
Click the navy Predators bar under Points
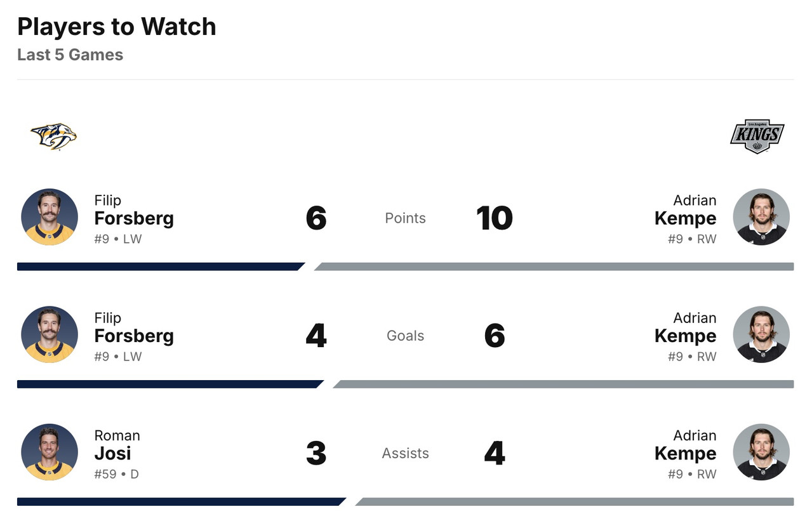tap(159, 267)
